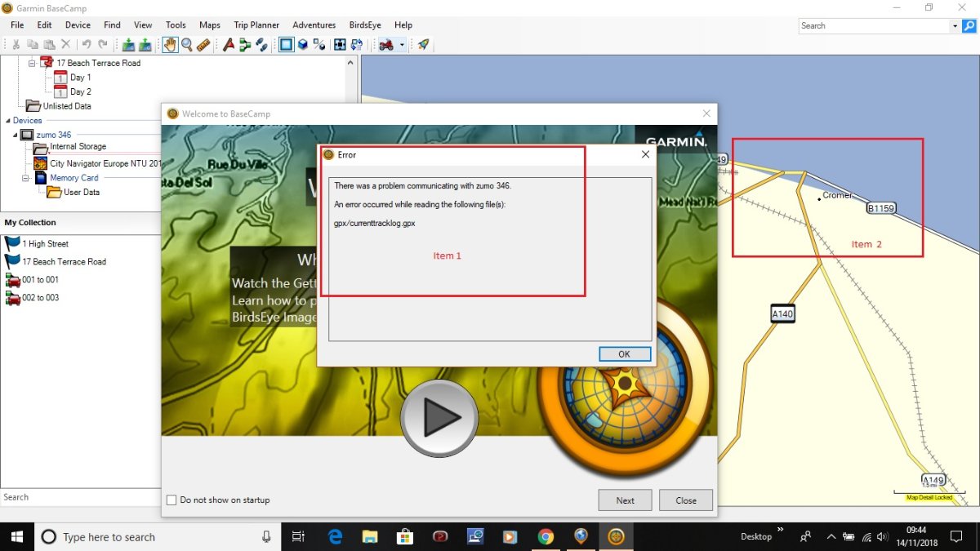This screenshot has width=980, height=551.
Task: Open the Device menu
Action: [x=78, y=25]
